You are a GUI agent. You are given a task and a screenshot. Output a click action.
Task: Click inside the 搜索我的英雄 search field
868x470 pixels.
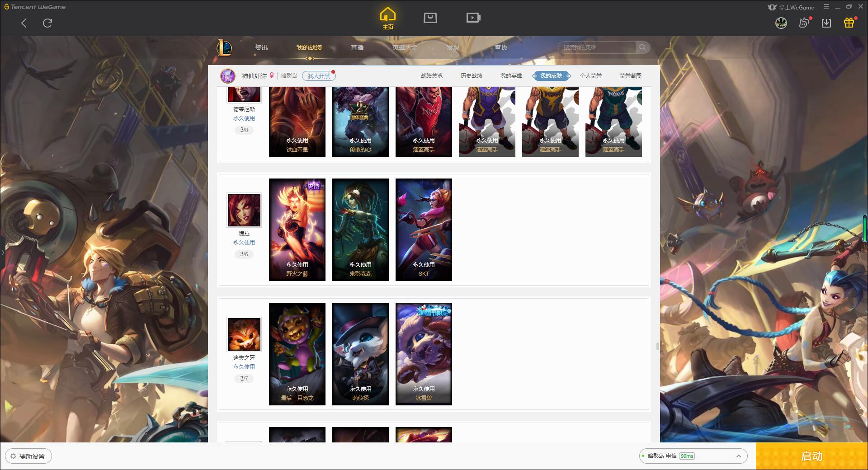coord(597,47)
